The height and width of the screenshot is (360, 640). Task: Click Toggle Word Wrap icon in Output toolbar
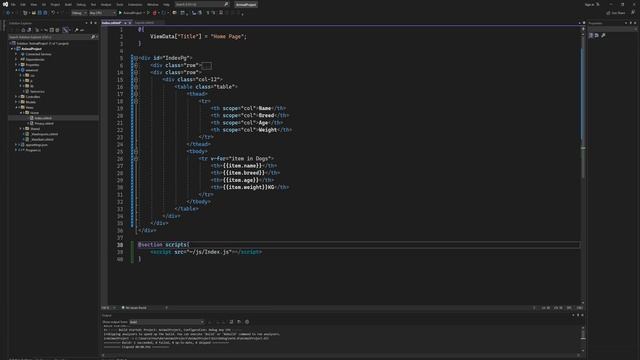point(239,322)
